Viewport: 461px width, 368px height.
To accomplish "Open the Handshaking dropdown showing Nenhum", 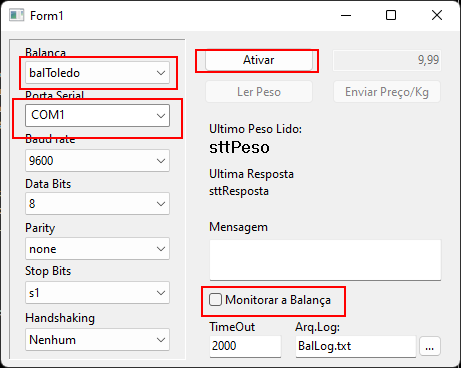I will click(97, 340).
